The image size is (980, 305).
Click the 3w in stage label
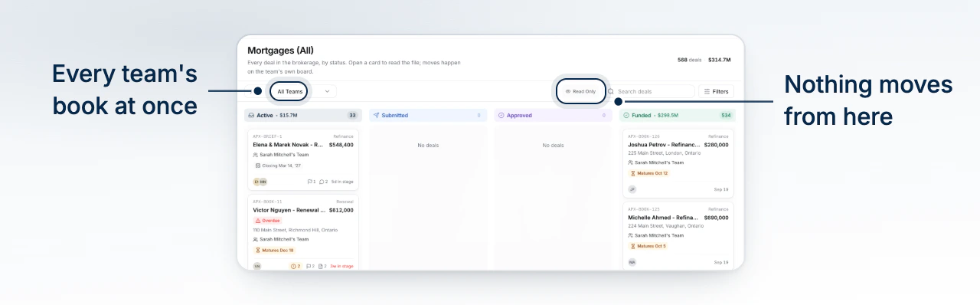(341, 266)
